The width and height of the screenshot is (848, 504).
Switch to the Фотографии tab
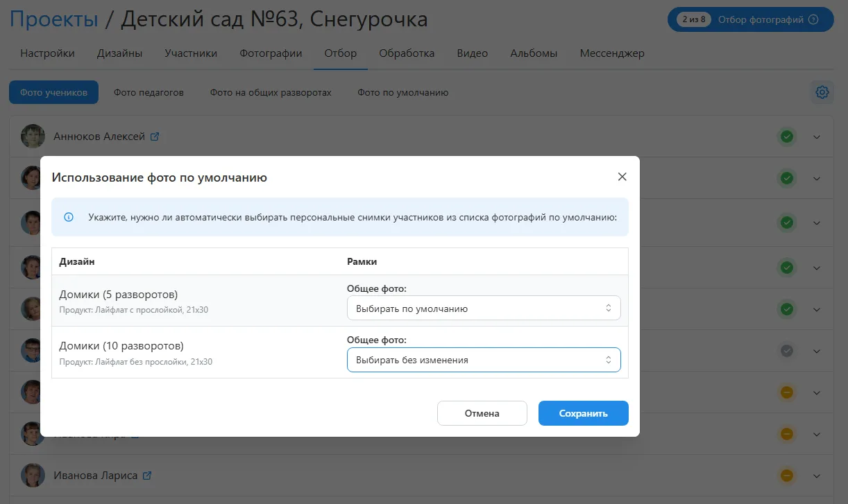tap(271, 53)
